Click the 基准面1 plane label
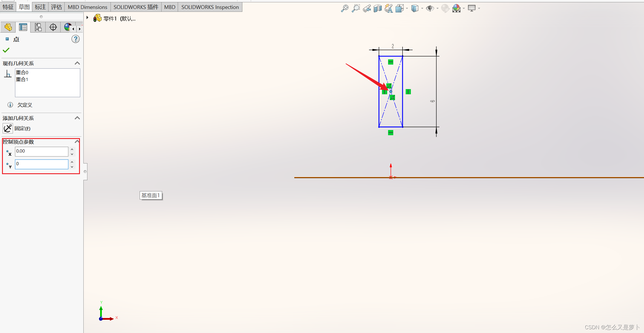This screenshot has height=333, width=644. pos(151,195)
